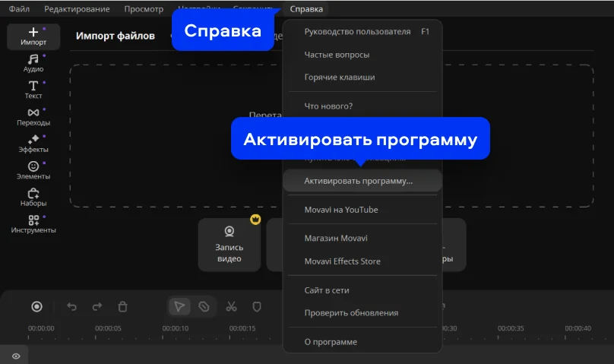Select the arrow pointer tool

pos(180,306)
